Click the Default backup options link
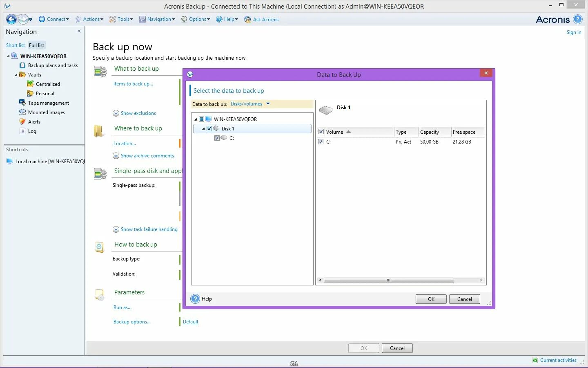The height and width of the screenshot is (368, 588). point(191,322)
